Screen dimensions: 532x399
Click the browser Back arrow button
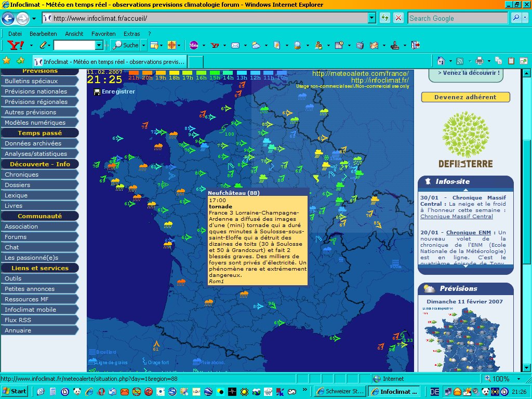[8, 18]
